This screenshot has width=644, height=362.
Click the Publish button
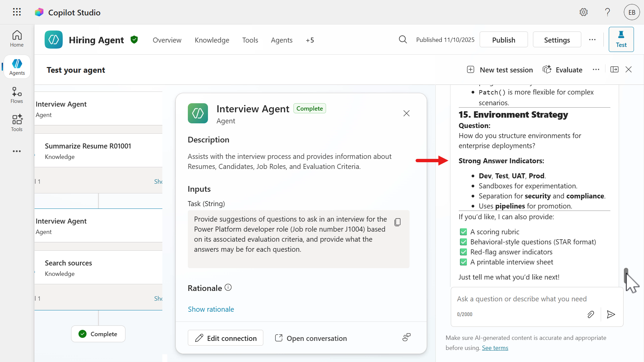click(503, 40)
